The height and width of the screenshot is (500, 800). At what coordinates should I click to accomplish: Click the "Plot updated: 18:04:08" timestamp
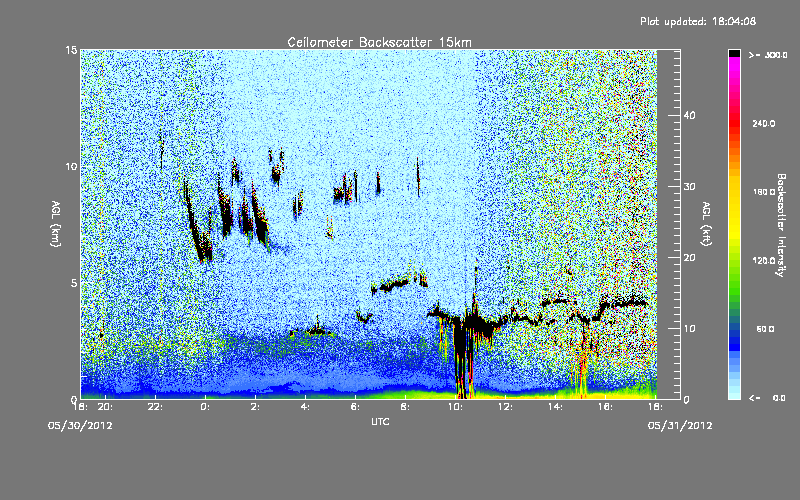(x=698, y=21)
